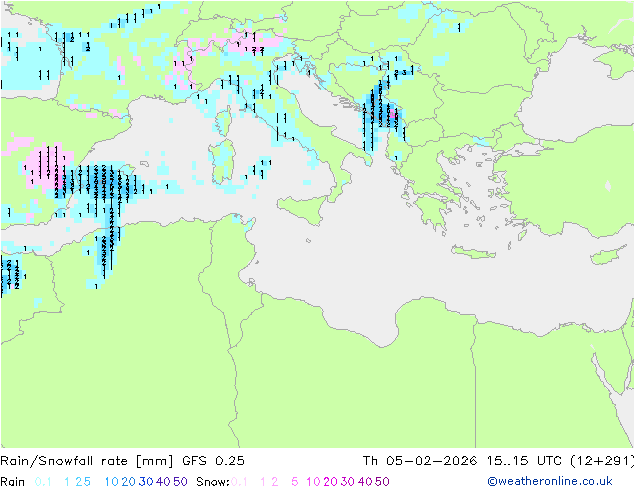Open the weatheronline.co.uk copyright link
The width and height of the screenshot is (634, 490).
[x=550, y=481]
